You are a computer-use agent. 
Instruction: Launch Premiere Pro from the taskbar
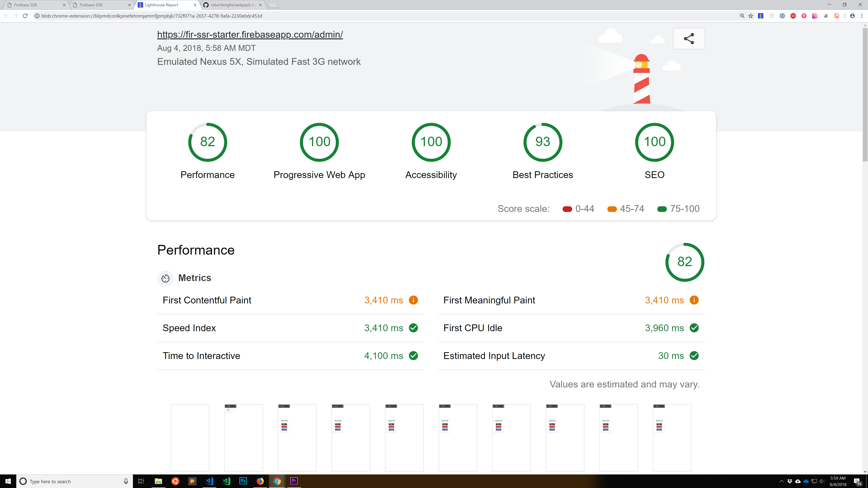coord(294,481)
